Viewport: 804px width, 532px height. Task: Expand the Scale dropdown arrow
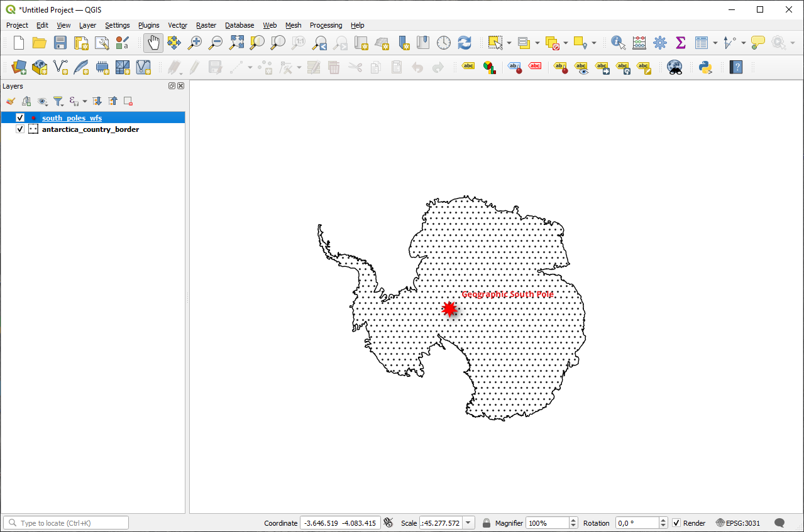point(469,523)
